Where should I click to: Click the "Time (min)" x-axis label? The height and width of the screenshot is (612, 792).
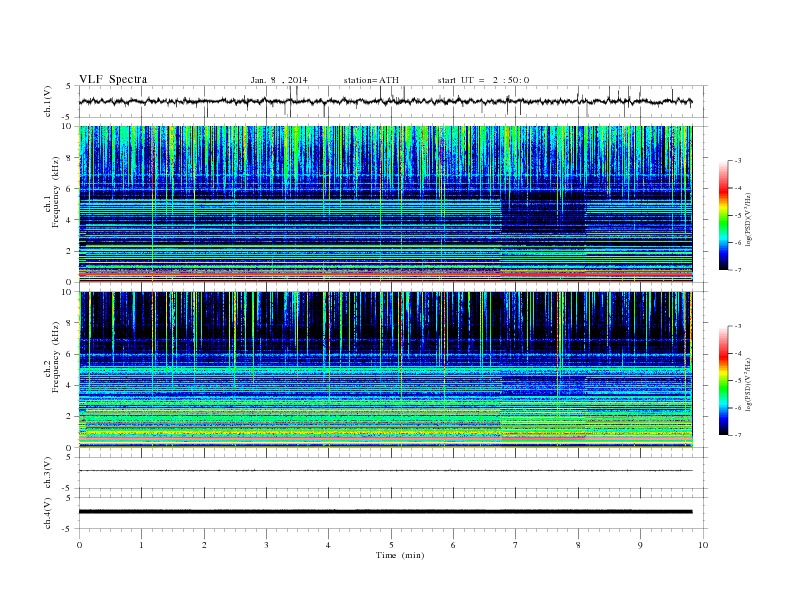click(400, 555)
